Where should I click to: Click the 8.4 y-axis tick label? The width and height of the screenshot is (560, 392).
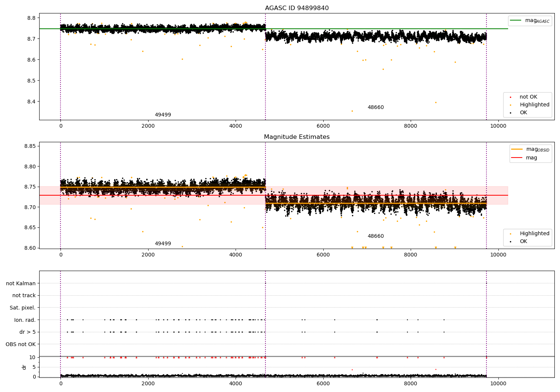[x=31, y=102]
